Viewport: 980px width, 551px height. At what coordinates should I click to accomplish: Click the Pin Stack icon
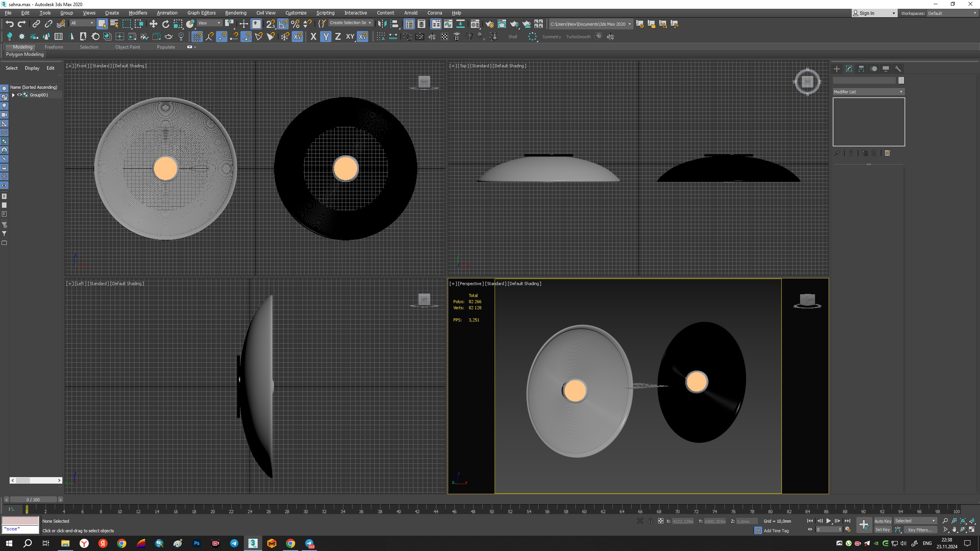(837, 153)
